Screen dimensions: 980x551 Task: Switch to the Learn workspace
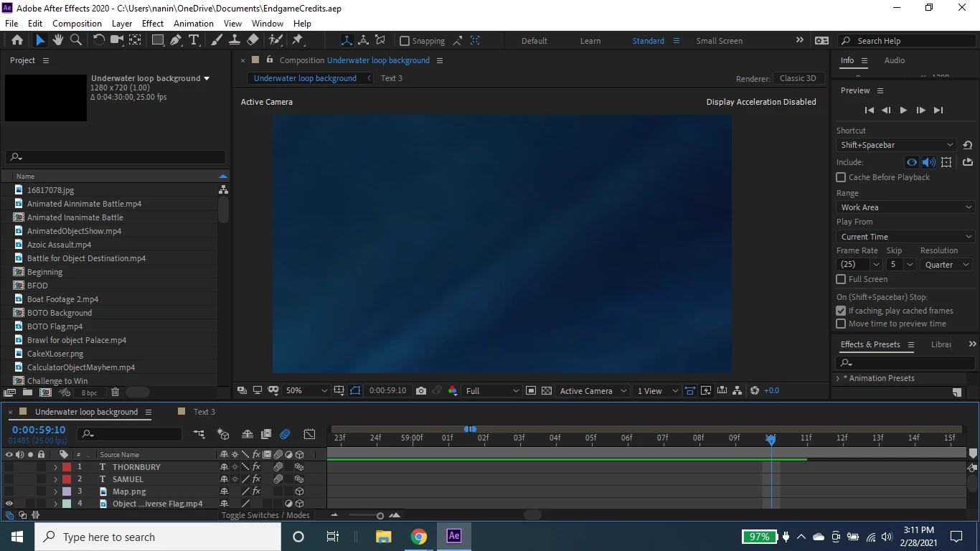point(590,41)
